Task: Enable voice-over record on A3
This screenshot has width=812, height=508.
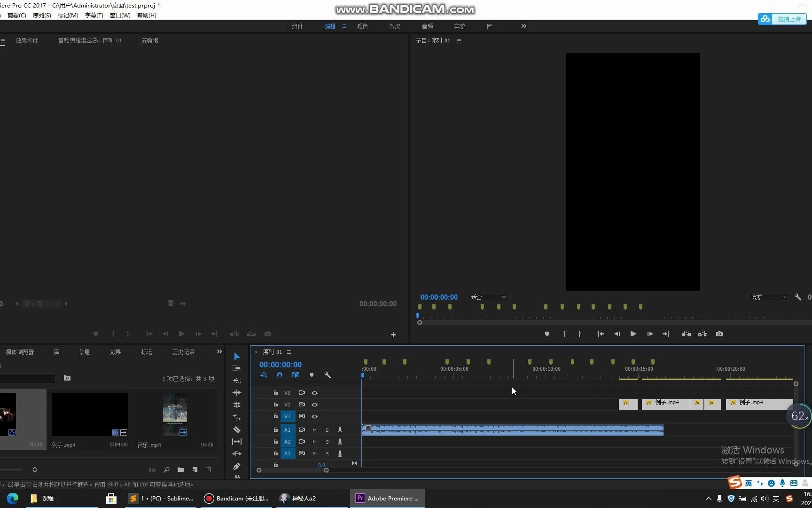Action: click(340, 453)
